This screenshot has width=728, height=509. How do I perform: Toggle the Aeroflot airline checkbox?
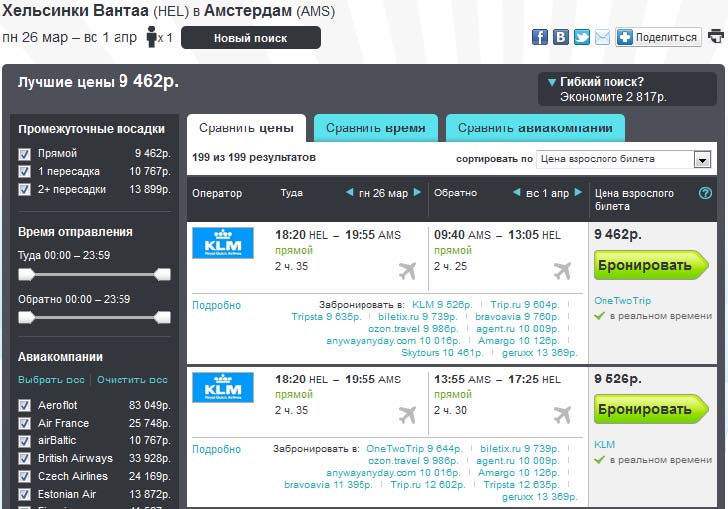pyautogui.click(x=25, y=405)
